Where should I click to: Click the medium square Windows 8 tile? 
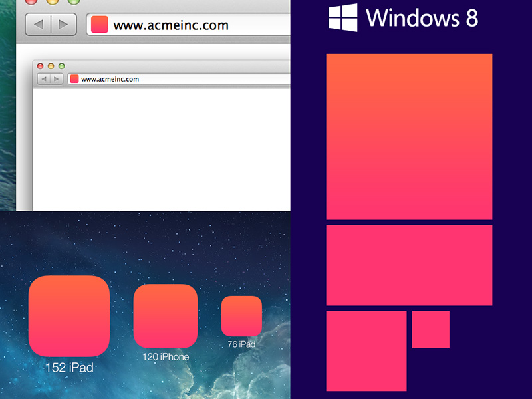click(x=366, y=350)
